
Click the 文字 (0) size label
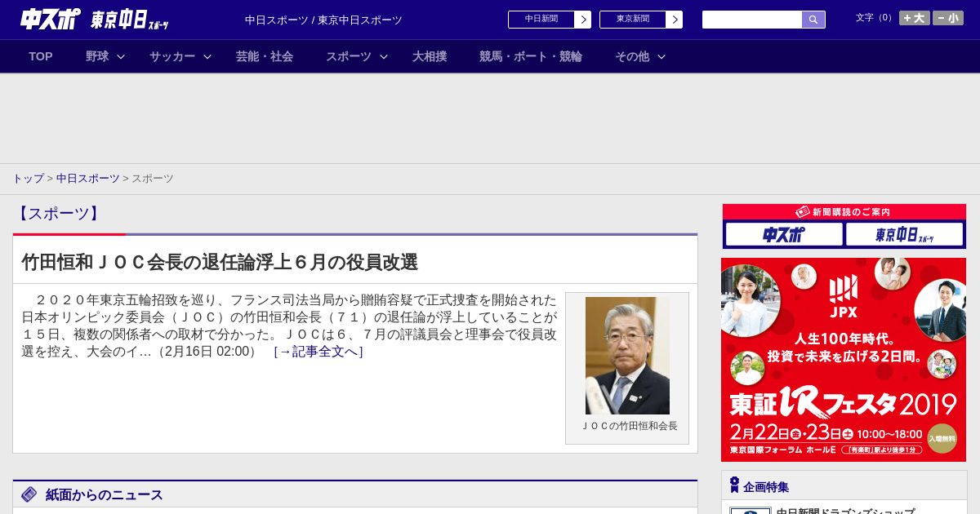point(875,18)
